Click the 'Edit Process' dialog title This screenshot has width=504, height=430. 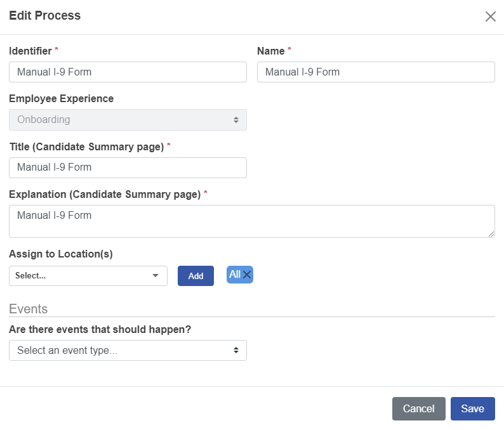(x=45, y=16)
